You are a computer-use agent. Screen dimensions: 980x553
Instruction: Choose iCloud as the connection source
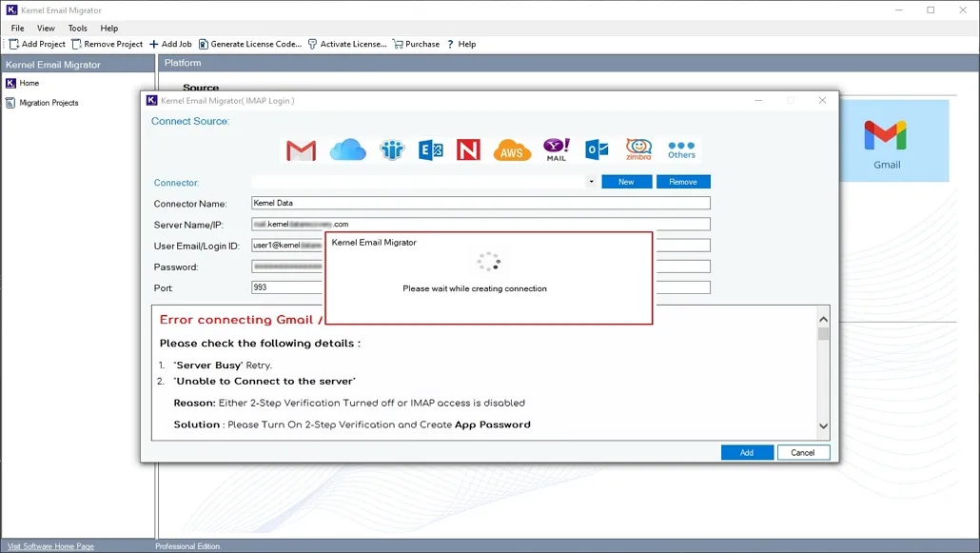click(x=346, y=148)
